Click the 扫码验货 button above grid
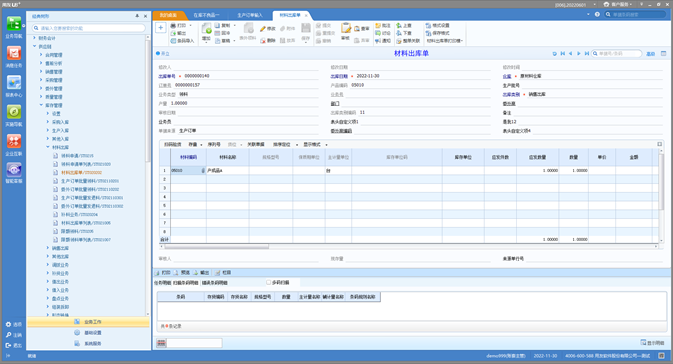This screenshot has height=364, width=673. pos(173,145)
